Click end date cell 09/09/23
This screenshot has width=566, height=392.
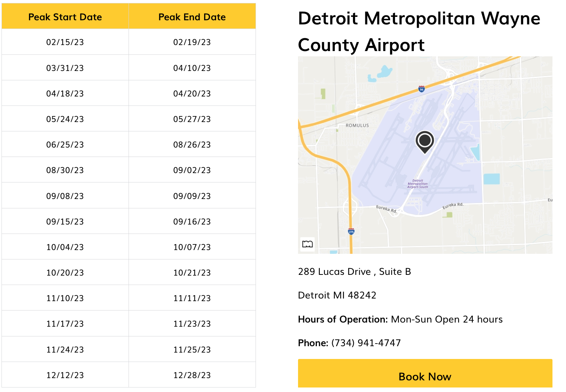point(192,196)
